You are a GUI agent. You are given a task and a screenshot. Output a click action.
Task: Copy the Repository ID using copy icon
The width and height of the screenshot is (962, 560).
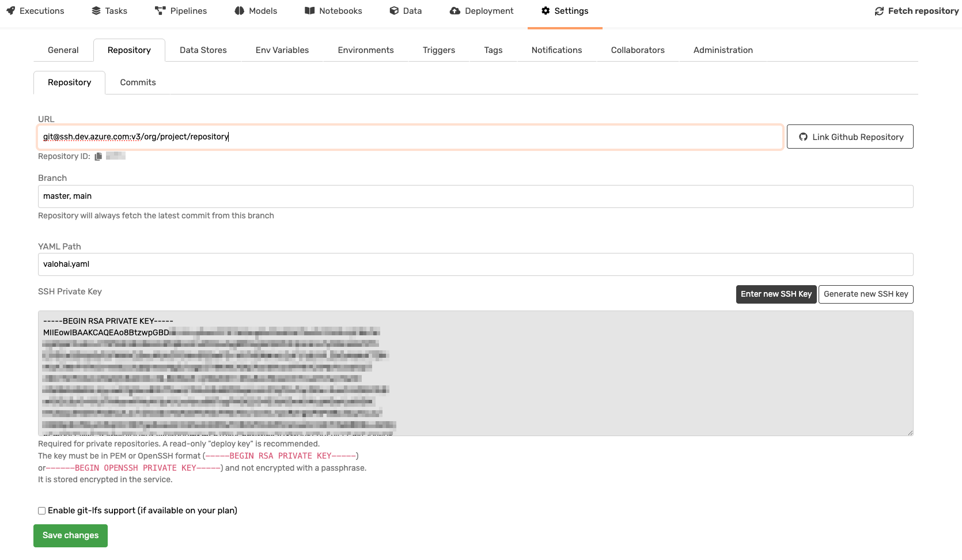tap(99, 156)
